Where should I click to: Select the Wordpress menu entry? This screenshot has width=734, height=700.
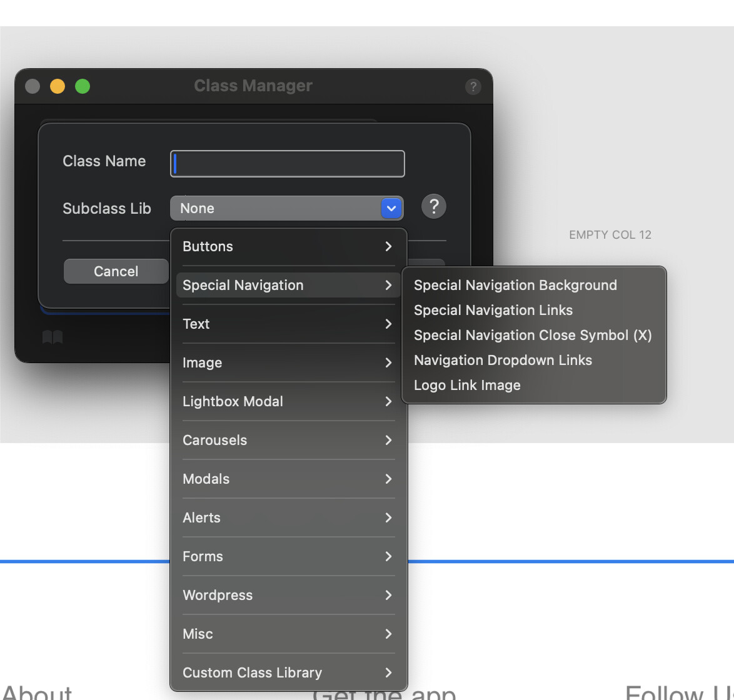point(288,595)
